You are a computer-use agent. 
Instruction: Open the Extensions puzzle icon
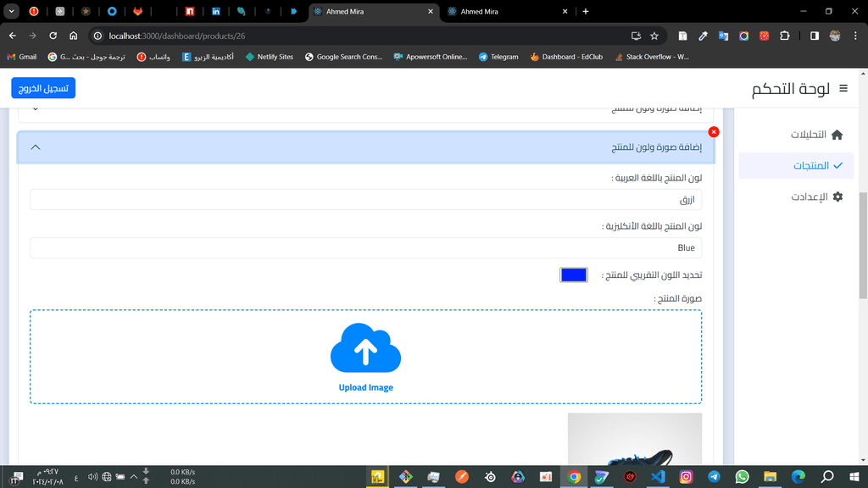point(784,36)
